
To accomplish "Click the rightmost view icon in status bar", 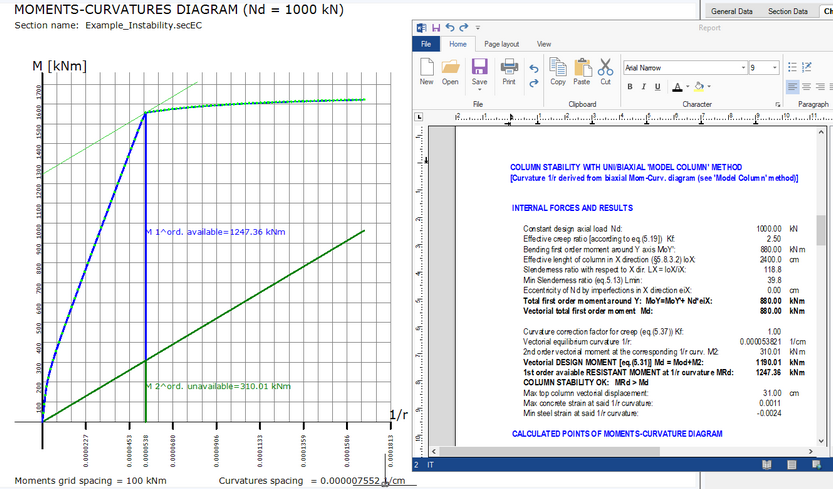I will click(x=817, y=465).
